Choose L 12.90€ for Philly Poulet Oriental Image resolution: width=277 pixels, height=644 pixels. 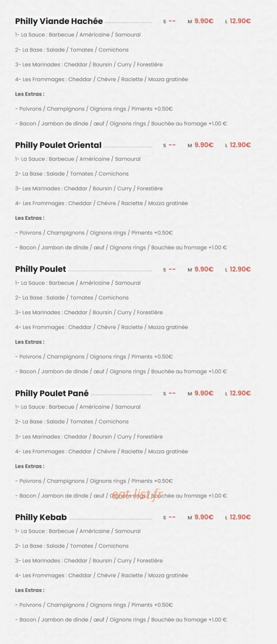(x=238, y=145)
